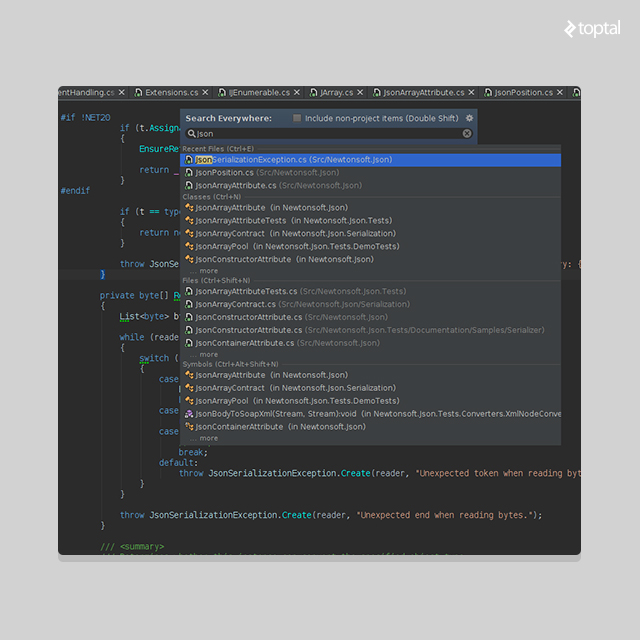This screenshot has width=640, height=640.
Task: Switch to IJEnumerable.cs tab
Action: 259,93
